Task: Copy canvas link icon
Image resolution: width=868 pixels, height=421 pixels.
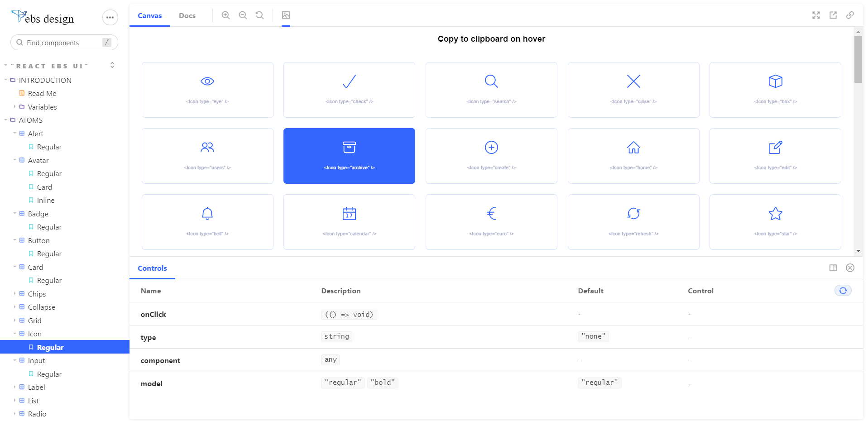Action: (850, 15)
